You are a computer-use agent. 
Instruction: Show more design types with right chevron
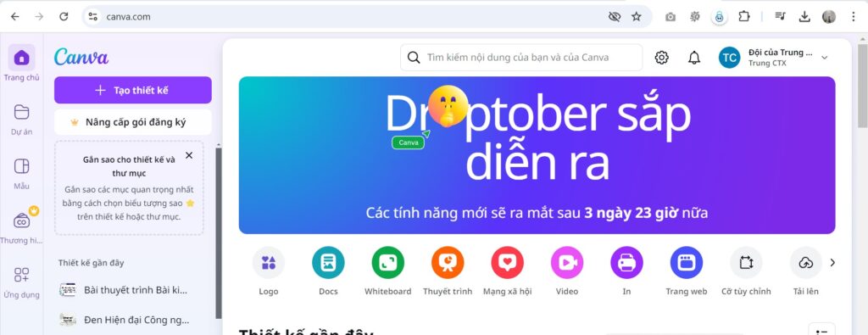[x=832, y=262]
